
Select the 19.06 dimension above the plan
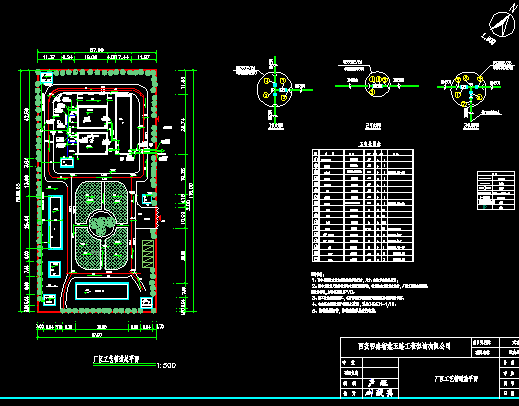[x=91, y=57]
